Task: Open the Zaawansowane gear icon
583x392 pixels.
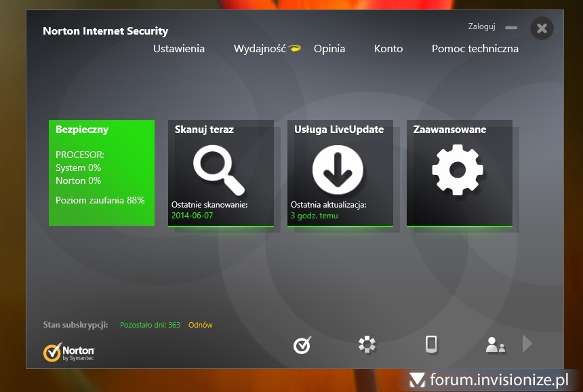Action: coord(458,170)
